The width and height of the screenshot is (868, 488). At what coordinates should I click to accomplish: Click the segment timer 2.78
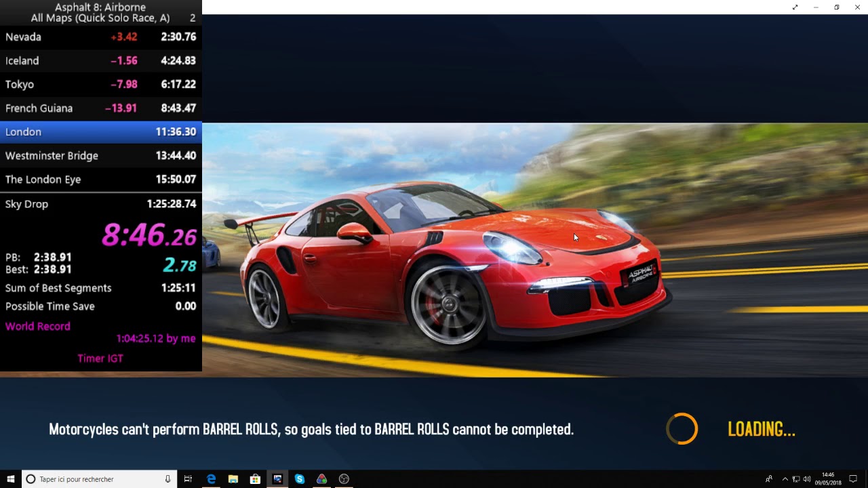(180, 266)
